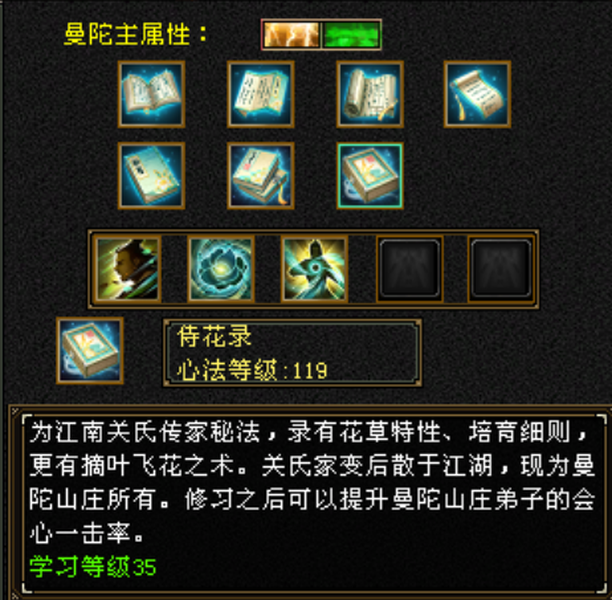The image size is (612, 600).
Task: Click the orange lightning attribute swatch
Action: 292,34
